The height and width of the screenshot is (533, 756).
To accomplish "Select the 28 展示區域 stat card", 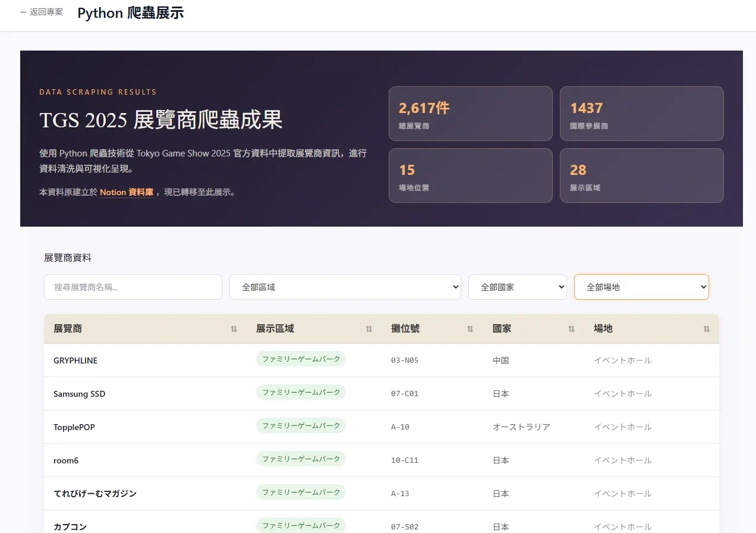I will click(x=642, y=175).
